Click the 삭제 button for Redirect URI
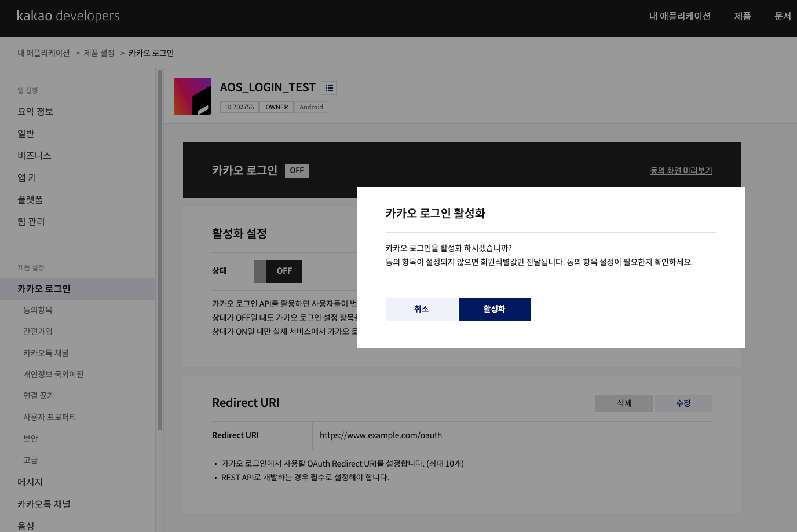Screen dimensions: 797x532 [624, 403]
